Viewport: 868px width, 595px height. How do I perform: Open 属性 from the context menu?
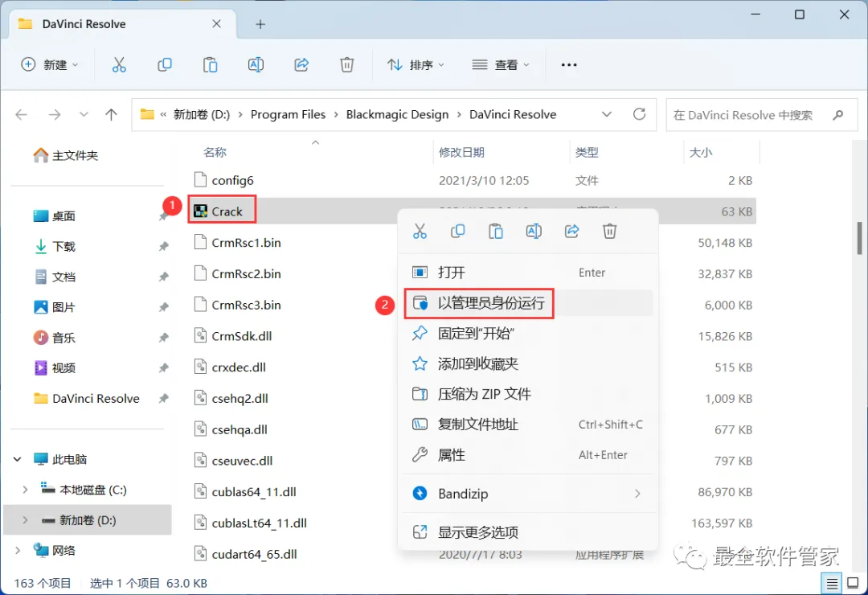pyautogui.click(x=528, y=455)
